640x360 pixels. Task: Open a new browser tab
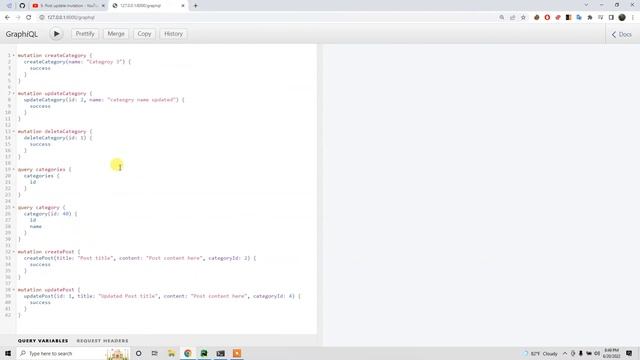click(196, 6)
